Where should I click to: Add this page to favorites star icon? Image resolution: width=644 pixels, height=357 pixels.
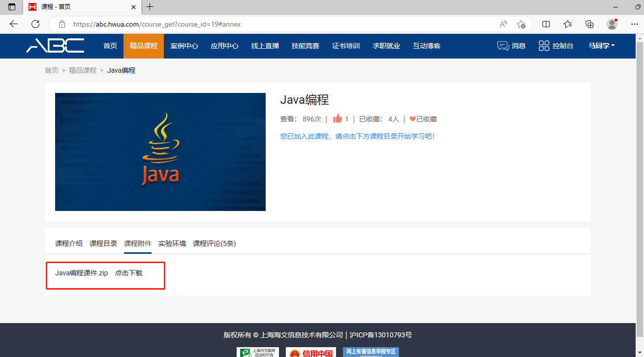(521, 24)
